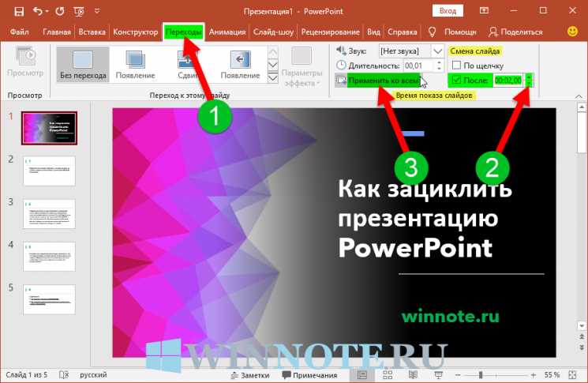The image size is (588, 383).
Task: Open the Undo history dropdown arrow
Action: point(47,11)
